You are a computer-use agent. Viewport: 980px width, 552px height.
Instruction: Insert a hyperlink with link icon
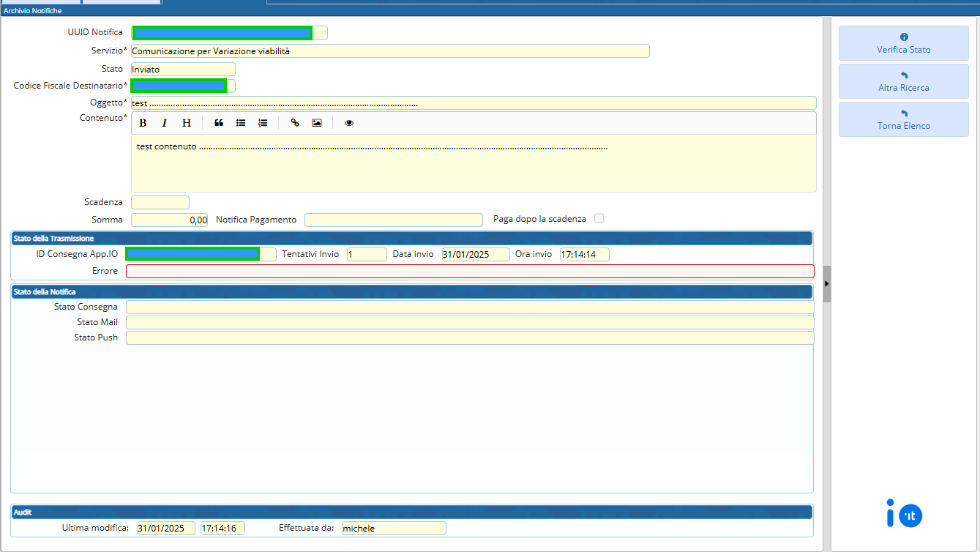pyautogui.click(x=295, y=123)
